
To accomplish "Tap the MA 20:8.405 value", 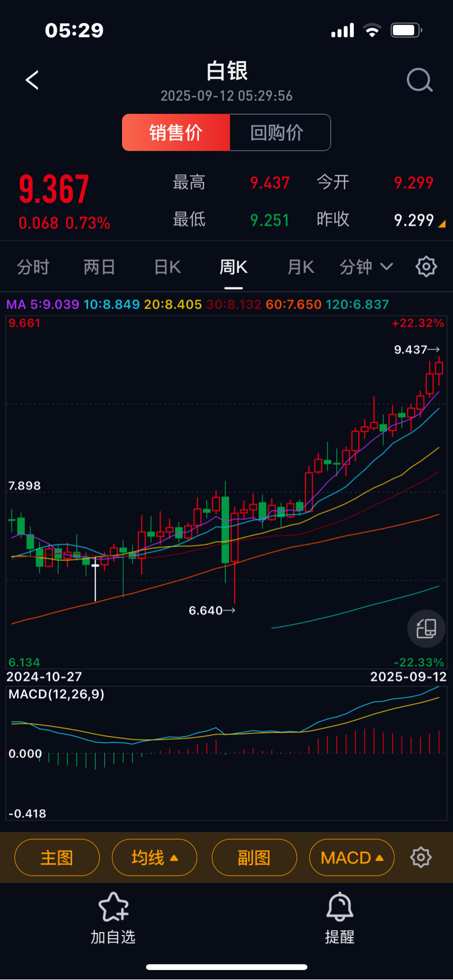I will [x=173, y=305].
